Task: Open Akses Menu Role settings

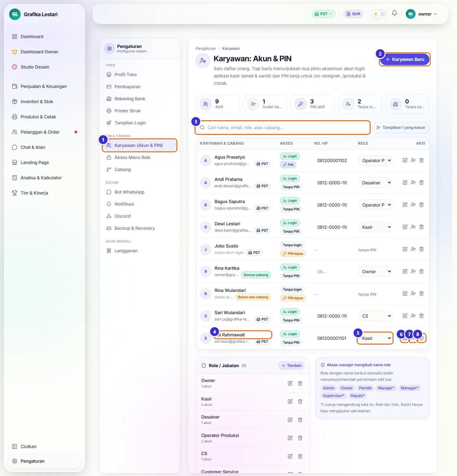Action: (x=140, y=157)
